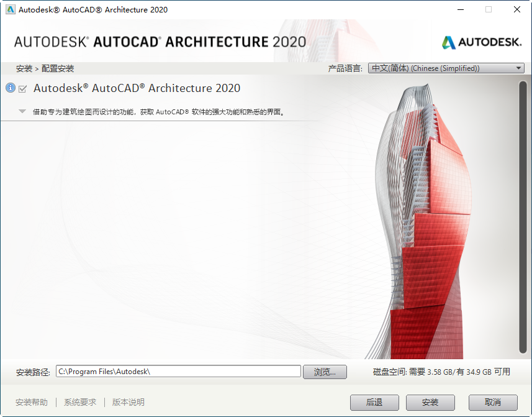Click the breadcrumb text 安装 > 配置安装
Image resolution: width=532 pixels, height=417 pixels.
click(x=45, y=68)
